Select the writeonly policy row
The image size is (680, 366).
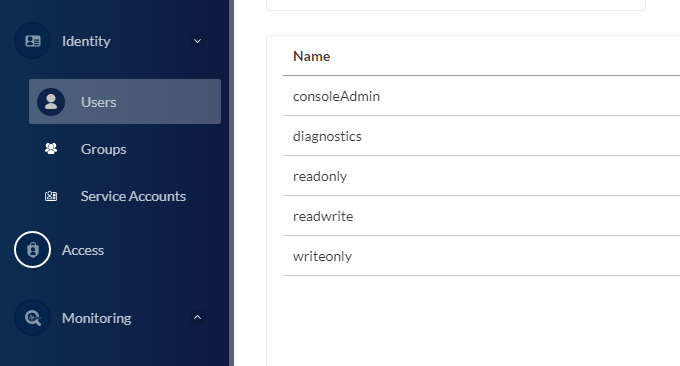(x=481, y=256)
